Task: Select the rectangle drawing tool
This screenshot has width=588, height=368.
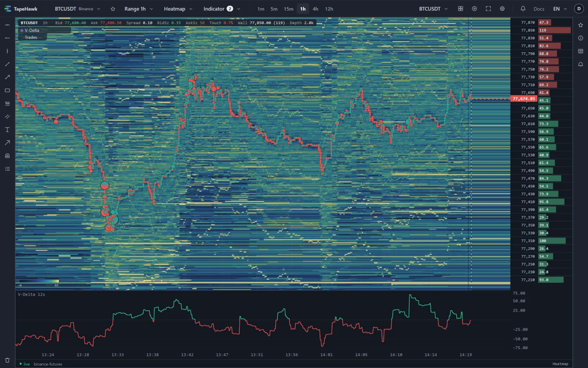Action: (x=7, y=91)
